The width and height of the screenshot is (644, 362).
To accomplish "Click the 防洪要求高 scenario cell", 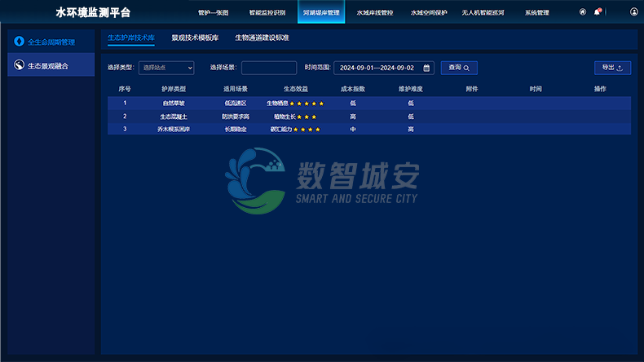I will point(236,117).
